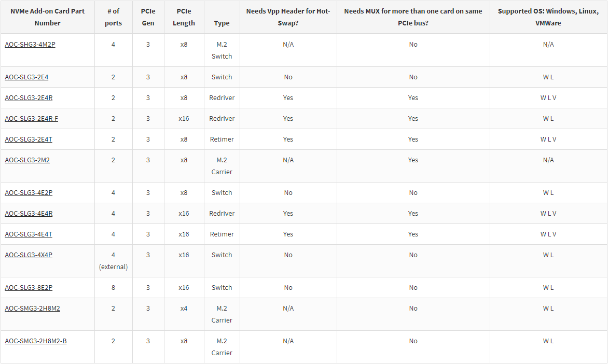Follow the AOC-SLG3-4E4T link

[x=29, y=234]
